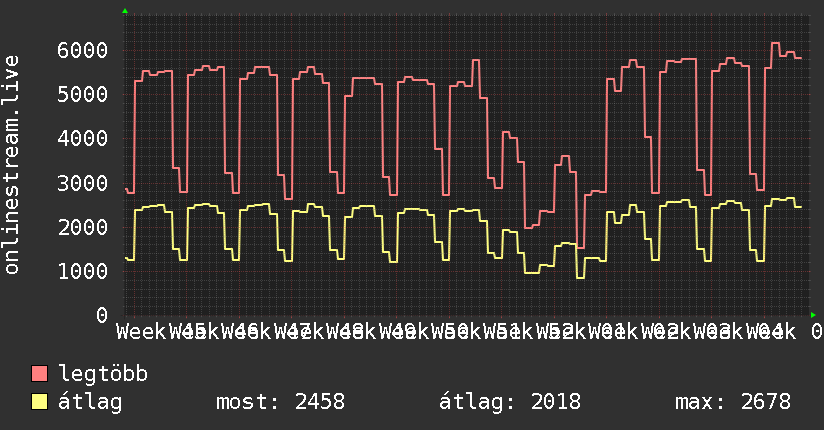Click the green arrow atop the y-axis
The height and width of the screenshot is (430, 824).
pos(125,11)
